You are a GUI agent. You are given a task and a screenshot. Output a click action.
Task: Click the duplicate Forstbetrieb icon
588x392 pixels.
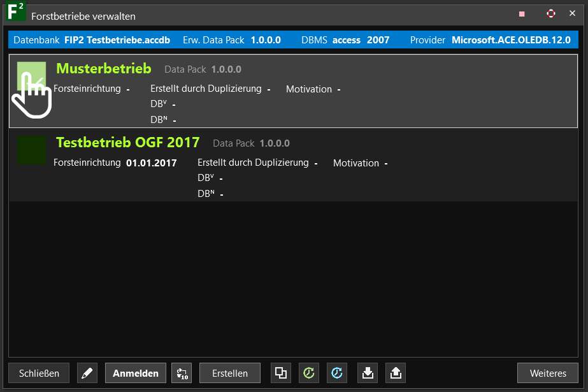click(281, 373)
